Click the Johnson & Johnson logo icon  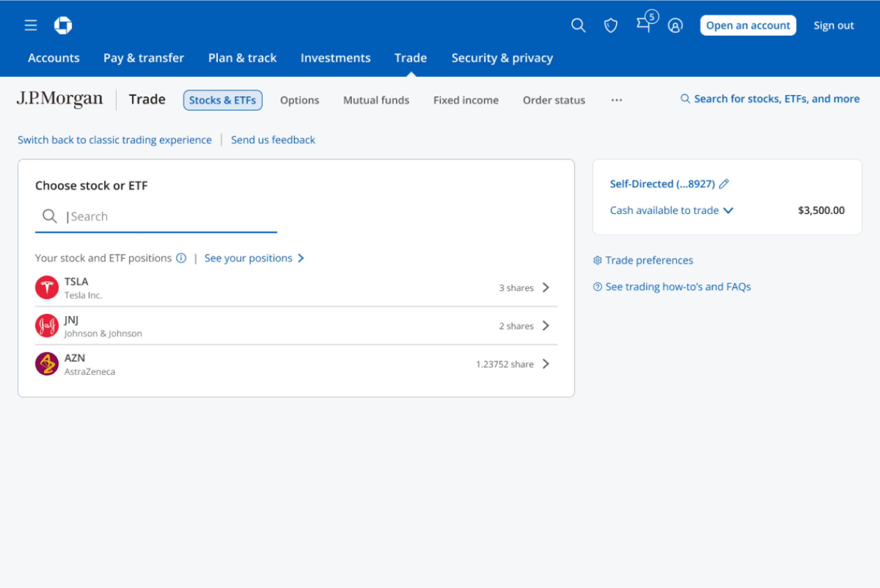click(x=47, y=326)
